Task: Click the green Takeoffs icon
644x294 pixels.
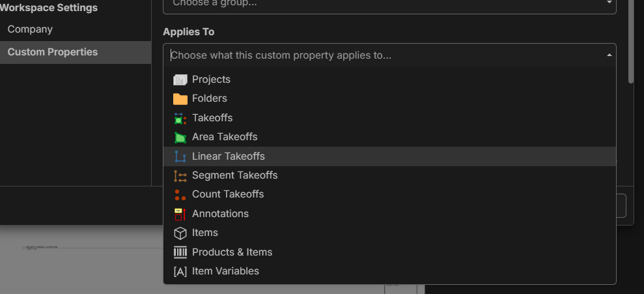Action: click(180, 118)
